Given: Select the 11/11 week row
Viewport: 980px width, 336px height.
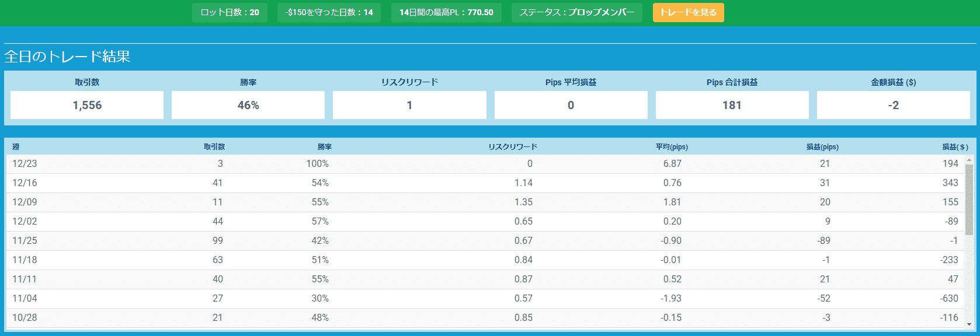Looking at the screenshot, I should click(485, 279).
